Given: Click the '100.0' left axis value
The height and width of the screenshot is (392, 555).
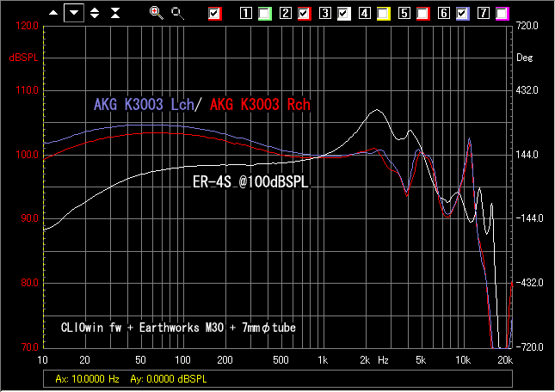Looking at the screenshot, I should click(27, 155).
